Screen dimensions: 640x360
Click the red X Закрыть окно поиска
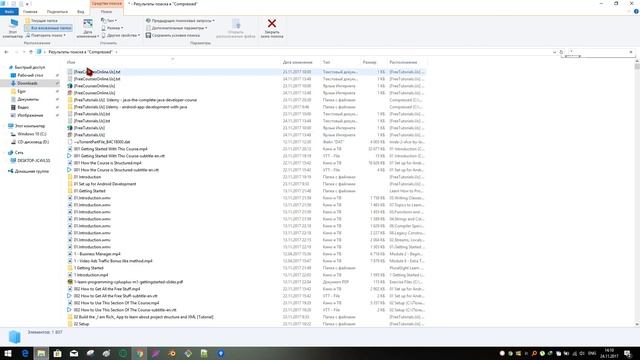272,28
